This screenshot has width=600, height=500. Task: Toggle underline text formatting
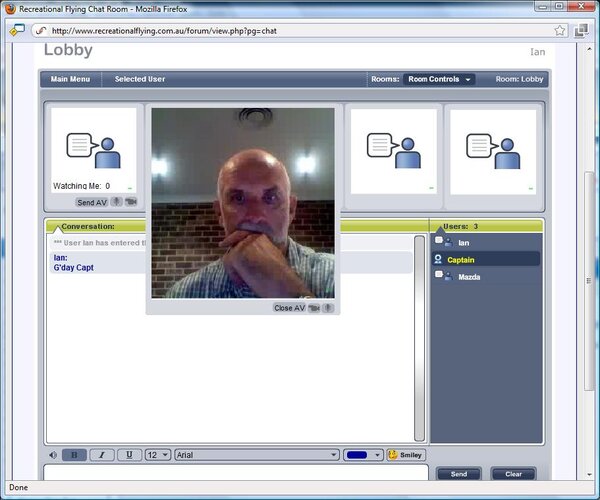[129, 455]
